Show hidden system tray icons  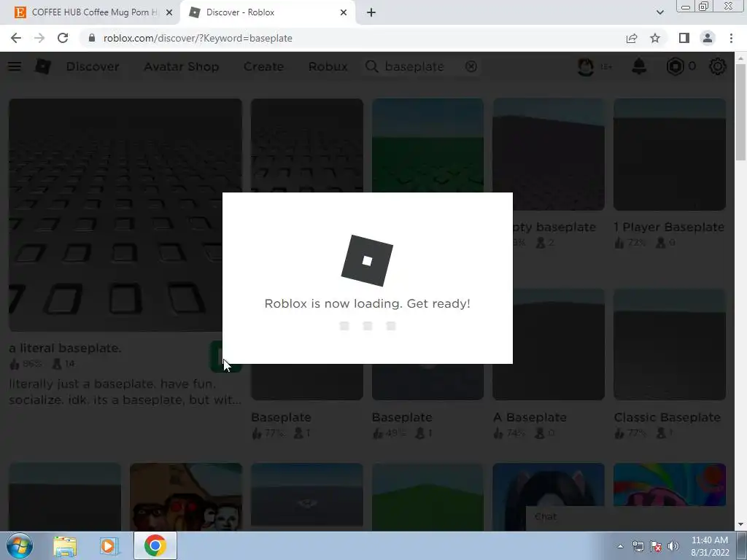(x=620, y=546)
